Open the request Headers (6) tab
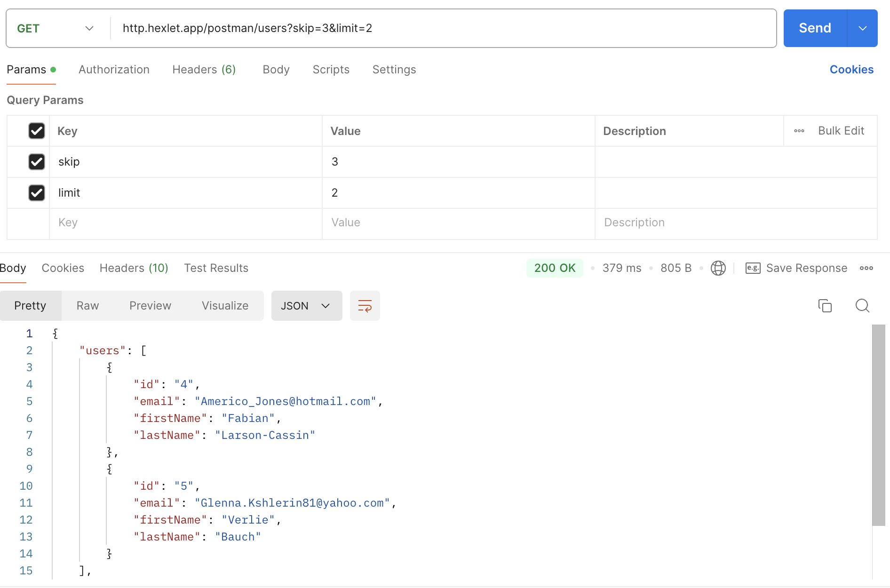The image size is (890, 588). point(204,70)
